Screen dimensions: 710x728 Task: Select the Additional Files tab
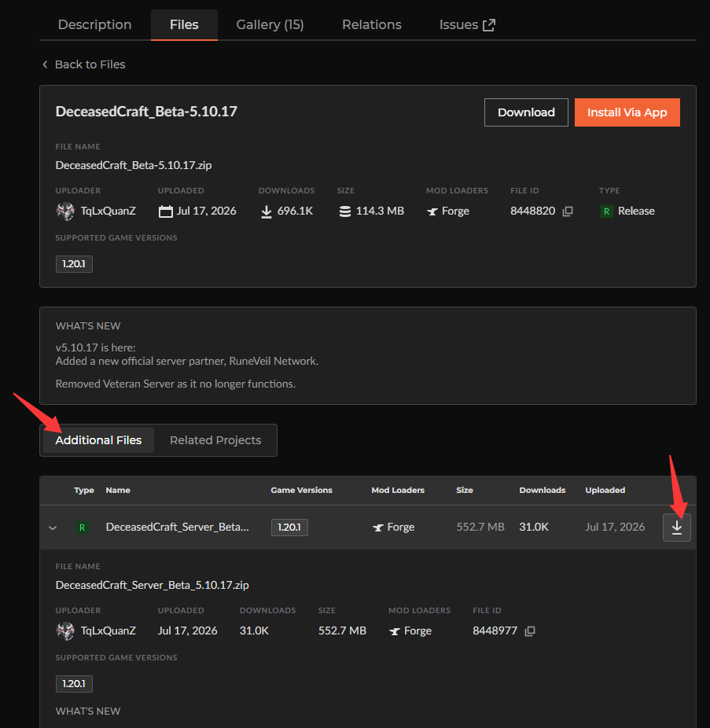click(98, 440)
